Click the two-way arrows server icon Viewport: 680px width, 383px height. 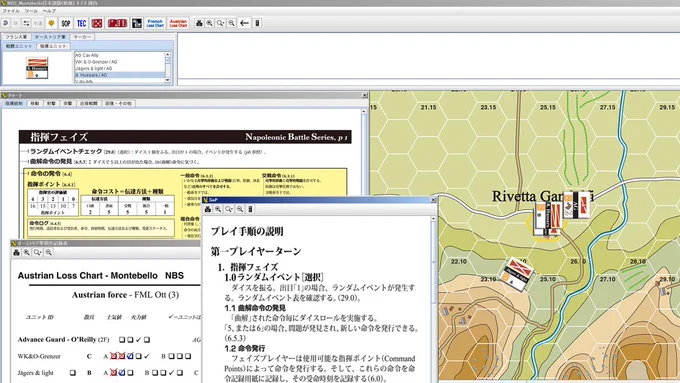pyautogui.click(x=26, y=23)
